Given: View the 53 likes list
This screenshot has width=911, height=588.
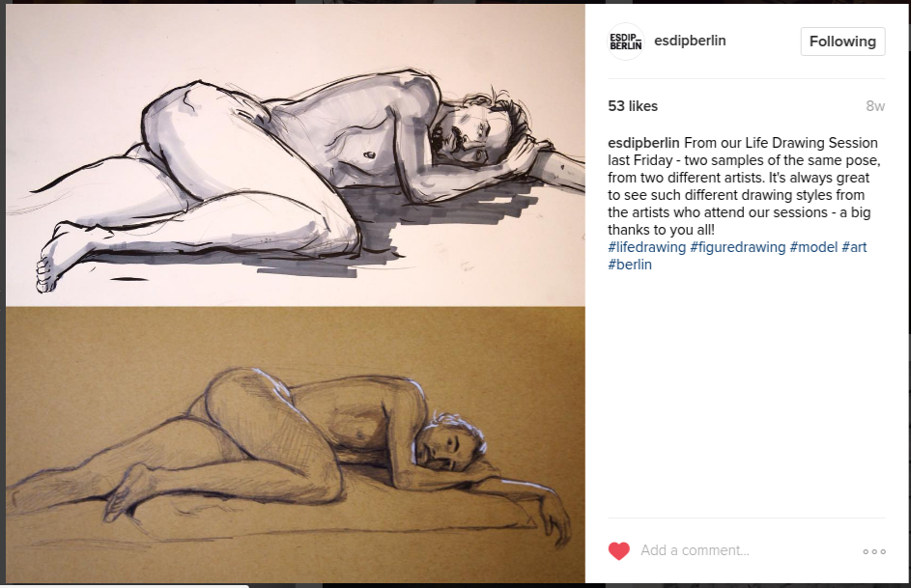Looking at the screenshot, I should (633, 106).
